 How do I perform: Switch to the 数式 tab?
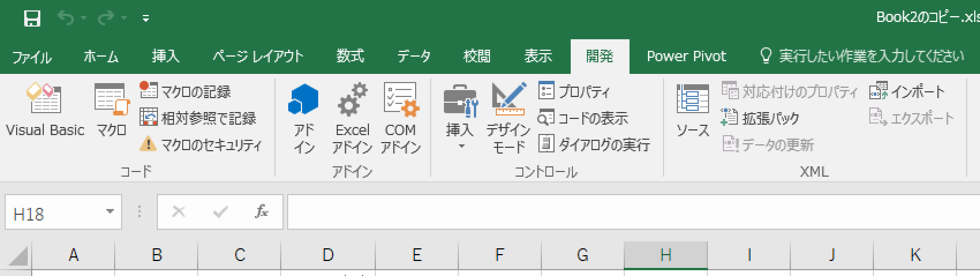(350, 56)
